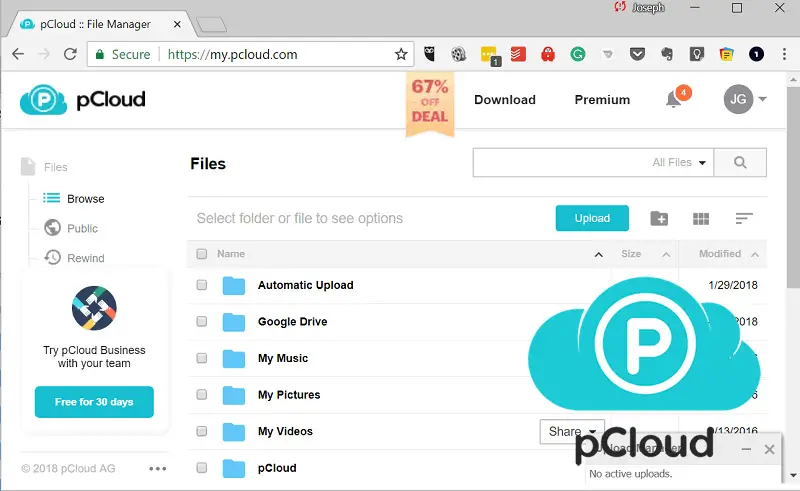This screenshot has height=491, width=800.
Task: Click the pCloud Business promo logo
Action: tap(94, 308)
